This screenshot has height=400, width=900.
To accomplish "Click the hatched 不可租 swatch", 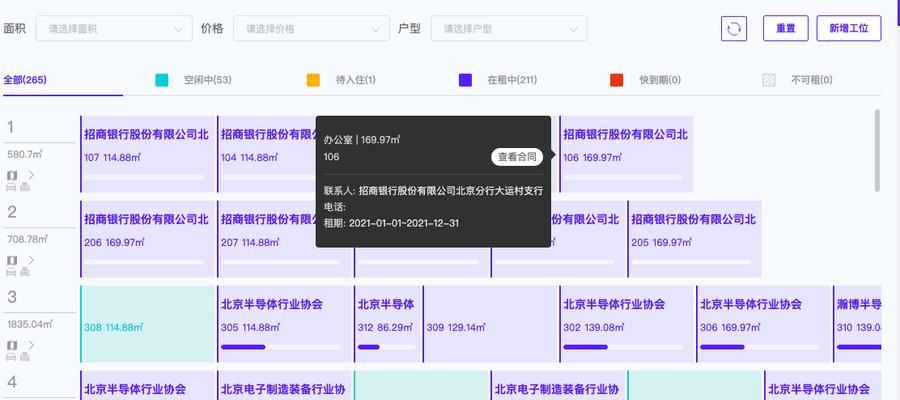I will [x=769, y=80].
